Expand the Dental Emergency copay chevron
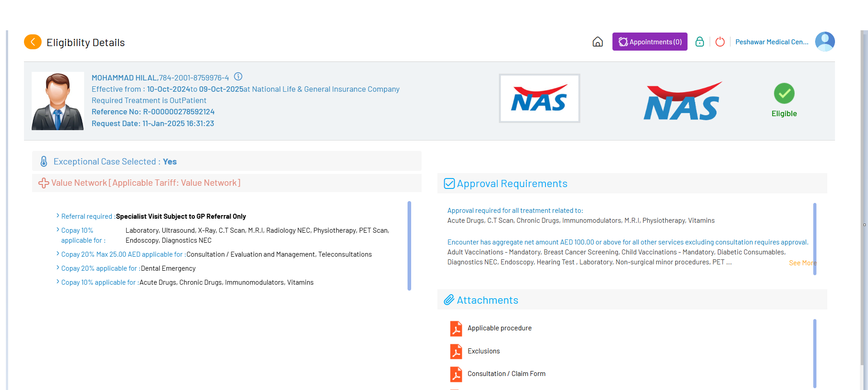 click(58, 268)
